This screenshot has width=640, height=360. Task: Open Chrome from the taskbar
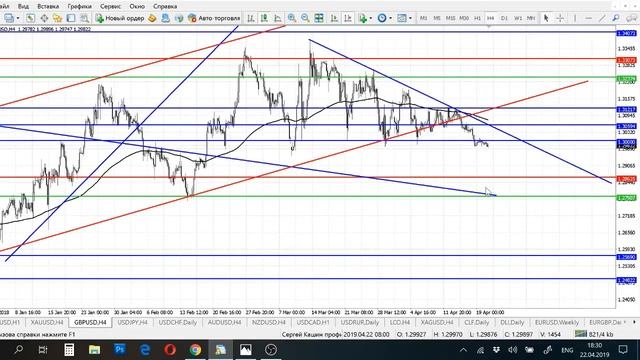tap(196, 350)
